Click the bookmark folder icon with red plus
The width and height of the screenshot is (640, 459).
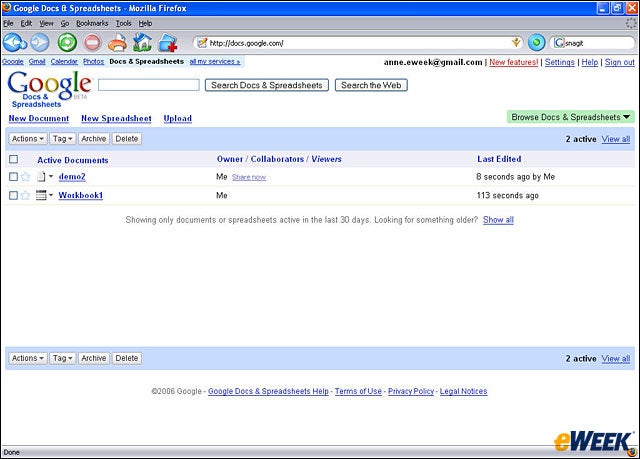pyautogui.click(x=168, y=42)
